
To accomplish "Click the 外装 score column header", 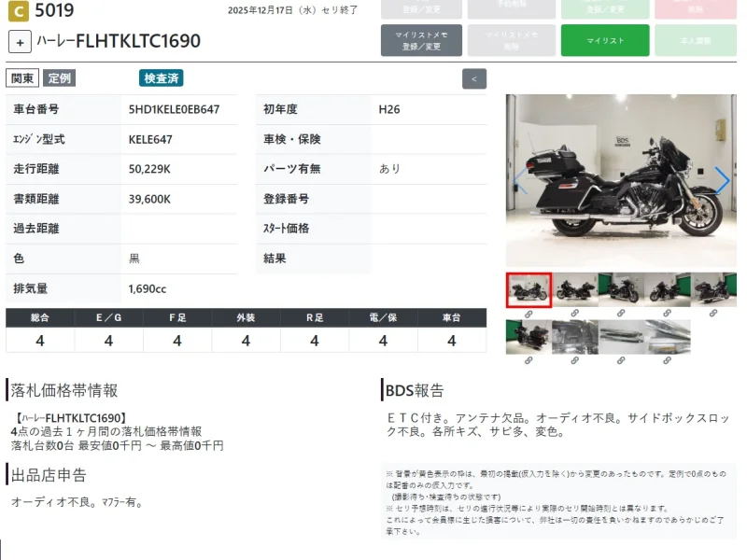I will coord(246,317).
